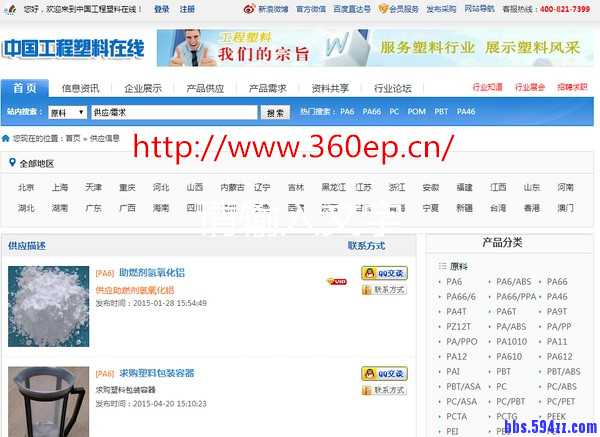600x437 pixels.
Task: Click hot search keyword POM
Action: click(x=417, y=112)
